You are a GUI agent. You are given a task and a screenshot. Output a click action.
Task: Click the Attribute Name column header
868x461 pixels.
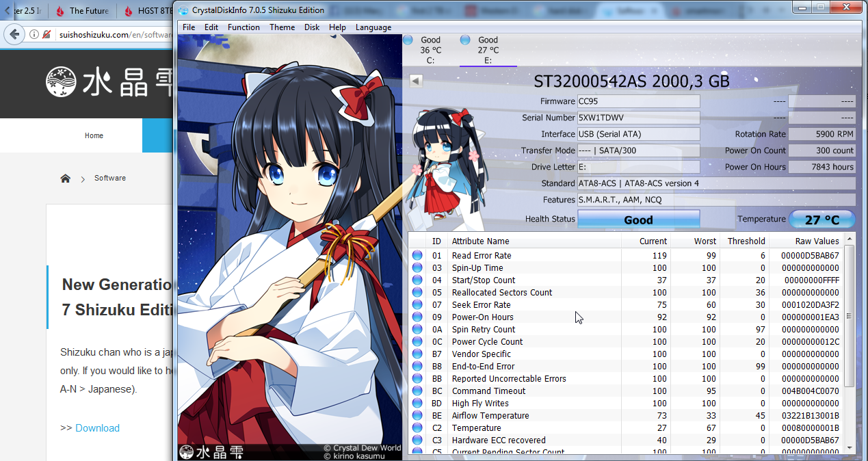click(535, 241)
